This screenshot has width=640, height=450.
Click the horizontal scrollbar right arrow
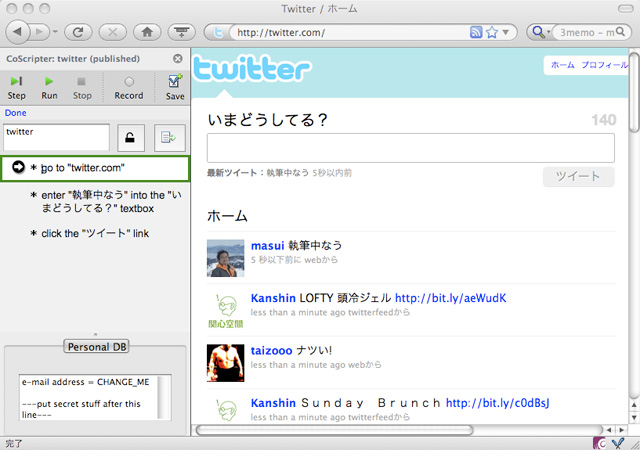coord(621,430)
